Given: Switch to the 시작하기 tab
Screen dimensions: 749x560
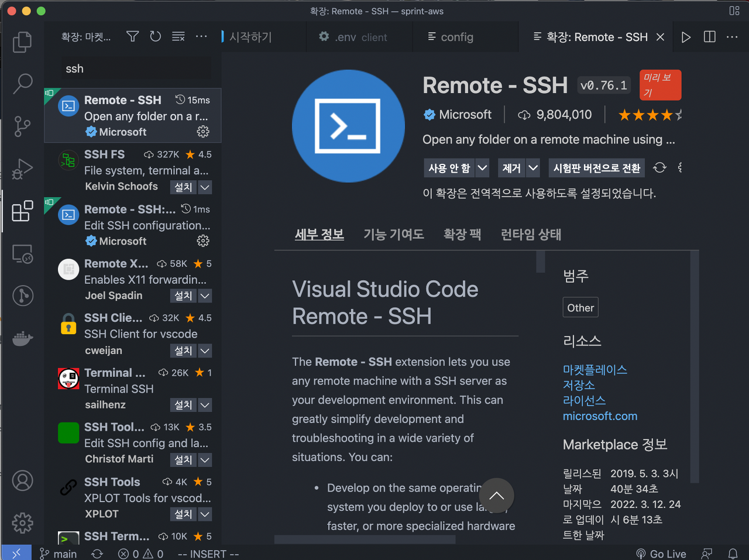Looking at the screenshot, I should [250, 37].
